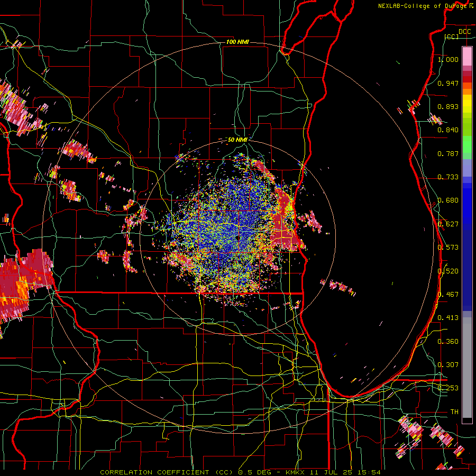This screenshot has height=476, width=476.
Task: Click the DCC label above the color bar
Action: pyautogui.click(x=464, y=32)
